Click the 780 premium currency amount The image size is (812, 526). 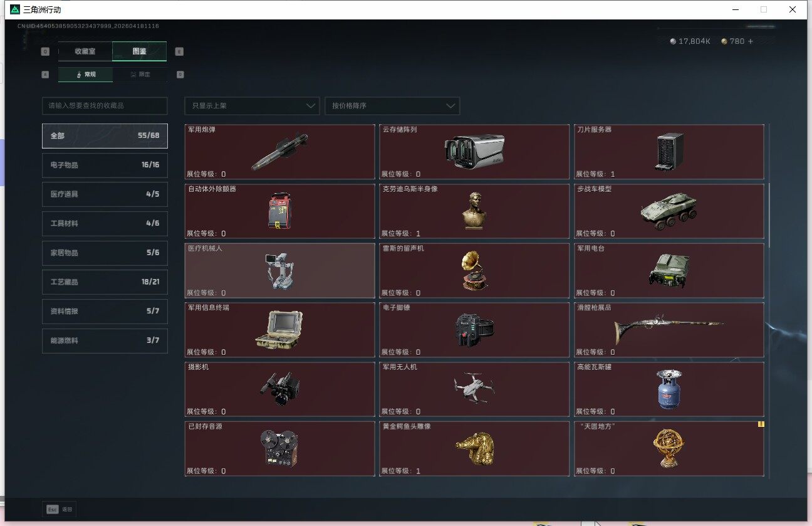pos(737,41)
